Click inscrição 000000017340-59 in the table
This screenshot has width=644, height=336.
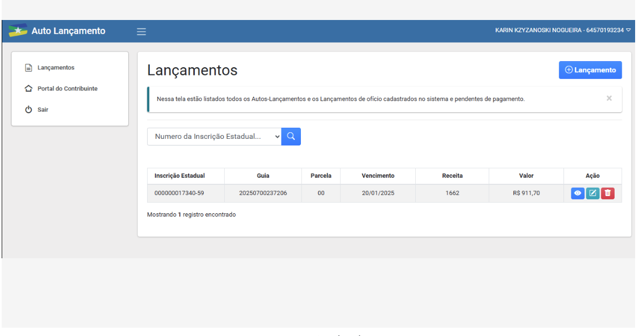click(x=179, y=193)
